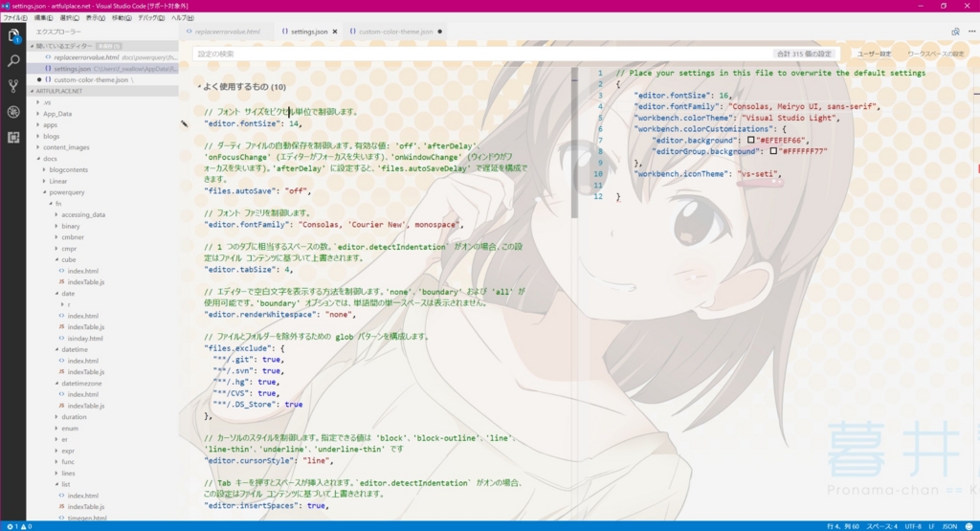Image resolution: width=980 pixels, height=531 pixels.
Task: Open the 編集(E) menu
Action: (43, 17)
